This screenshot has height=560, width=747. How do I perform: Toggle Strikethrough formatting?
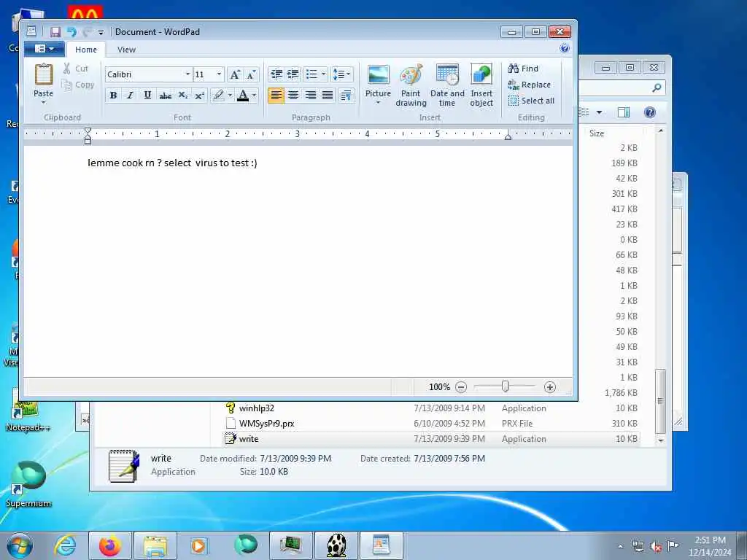click(166, 96)
